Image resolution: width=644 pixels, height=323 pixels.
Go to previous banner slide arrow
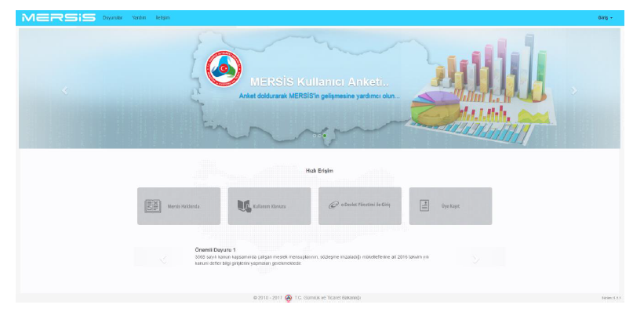pos(64,91)
